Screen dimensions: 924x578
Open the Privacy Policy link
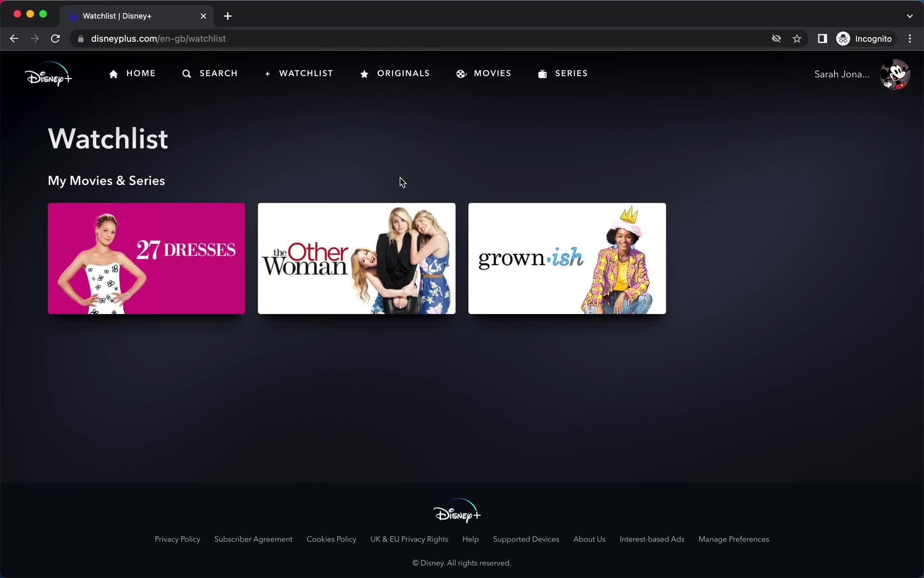(x=178, y=539)
